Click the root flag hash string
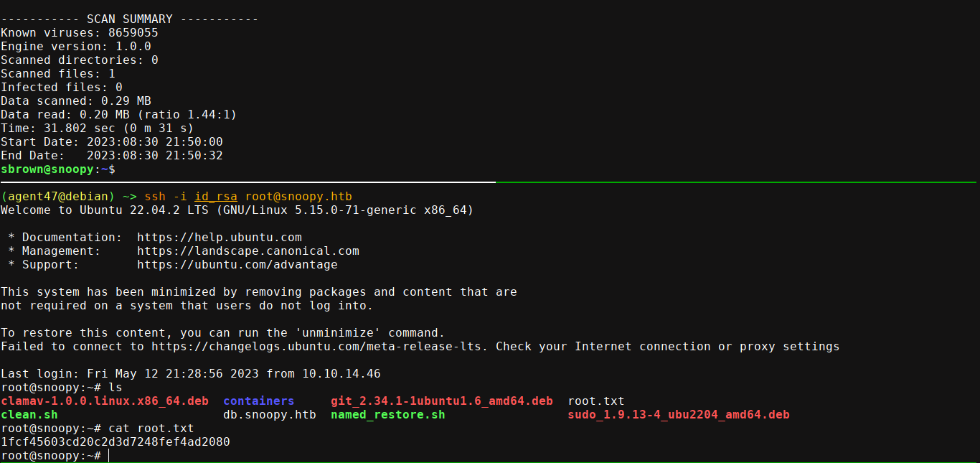Screen dimensions: 980x463 116,442
